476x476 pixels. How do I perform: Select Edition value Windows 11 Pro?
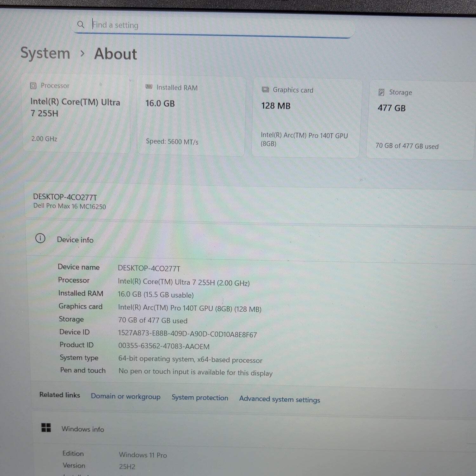(143, 455)
